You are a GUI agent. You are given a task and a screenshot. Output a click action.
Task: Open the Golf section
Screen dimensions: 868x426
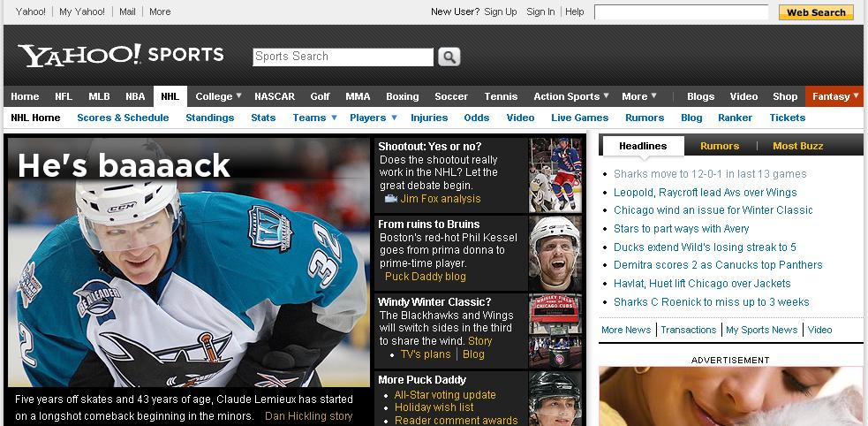click(320, 96)
